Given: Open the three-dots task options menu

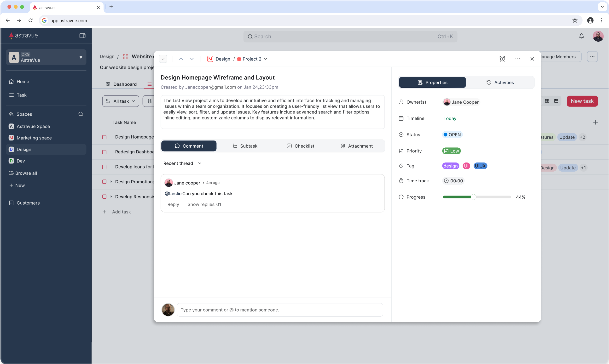Looking at the screenshot, I should [517, 59].
